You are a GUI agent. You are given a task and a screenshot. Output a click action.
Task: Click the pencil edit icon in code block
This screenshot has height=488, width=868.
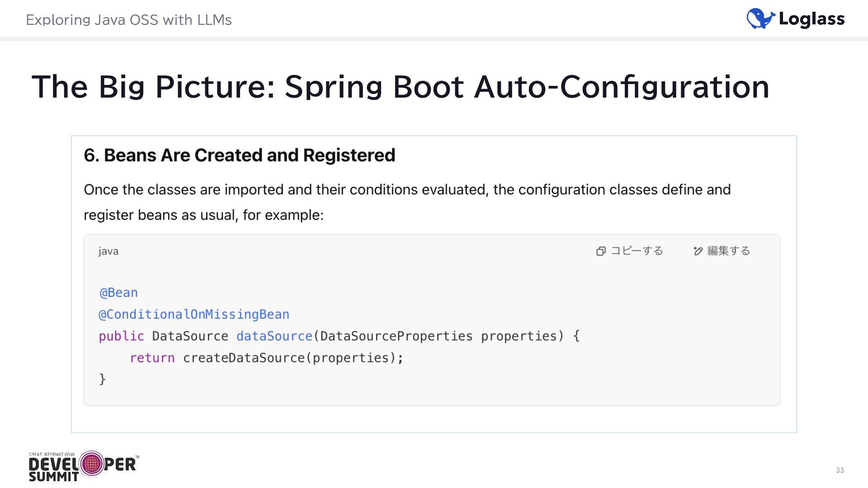coord(698,251)
